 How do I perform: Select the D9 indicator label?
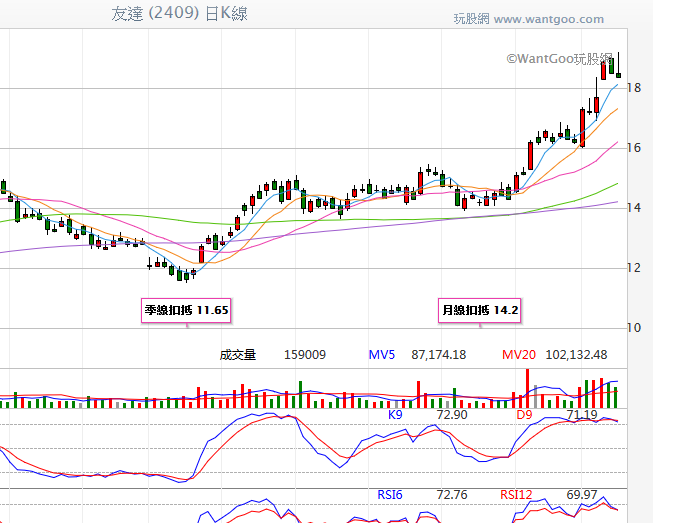[x=524, y=415]
